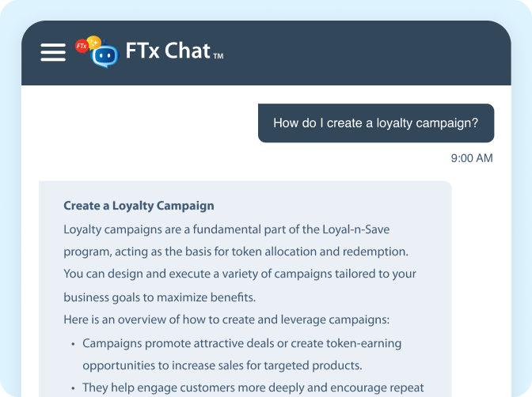
Task: Click 'business goals to maximize benefits' line
Action: tap(159, 297)
